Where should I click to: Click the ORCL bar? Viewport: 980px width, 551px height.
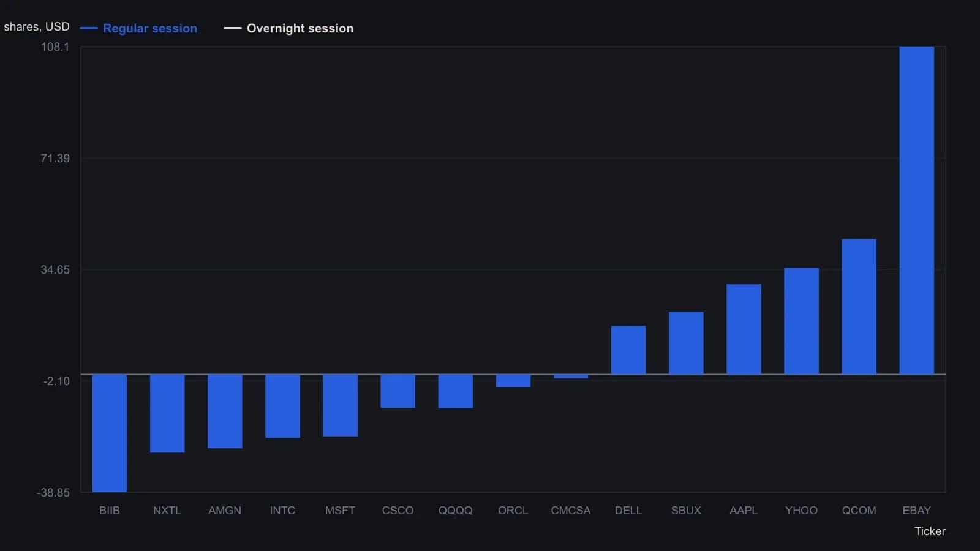[513, 380]
